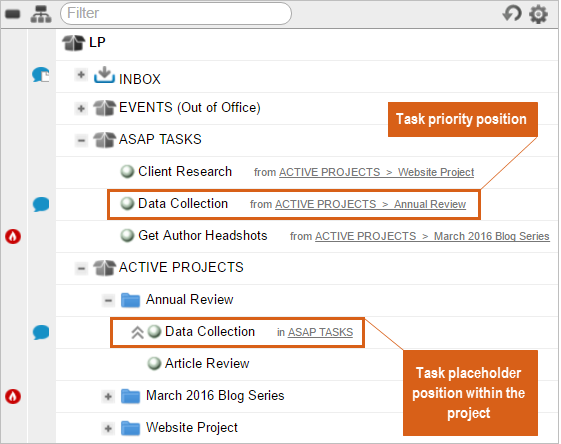
Task: Click the ASAP TASKS package icon
Action: 104,140
